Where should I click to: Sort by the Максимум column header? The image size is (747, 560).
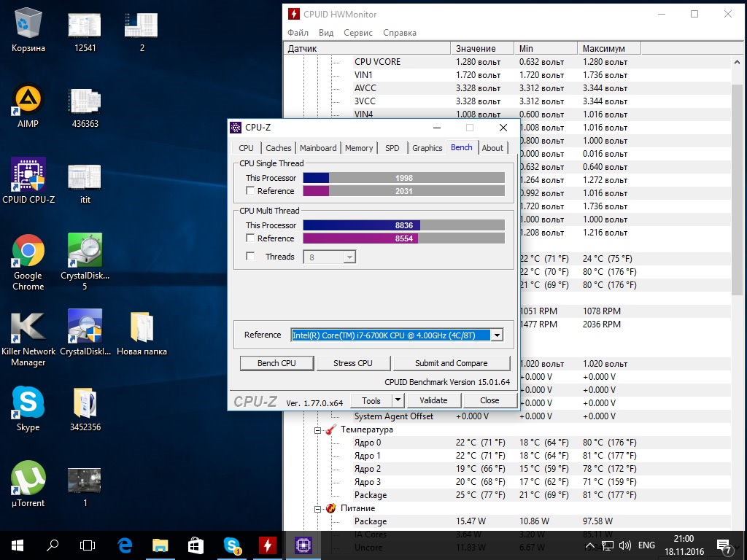[609, 48]
